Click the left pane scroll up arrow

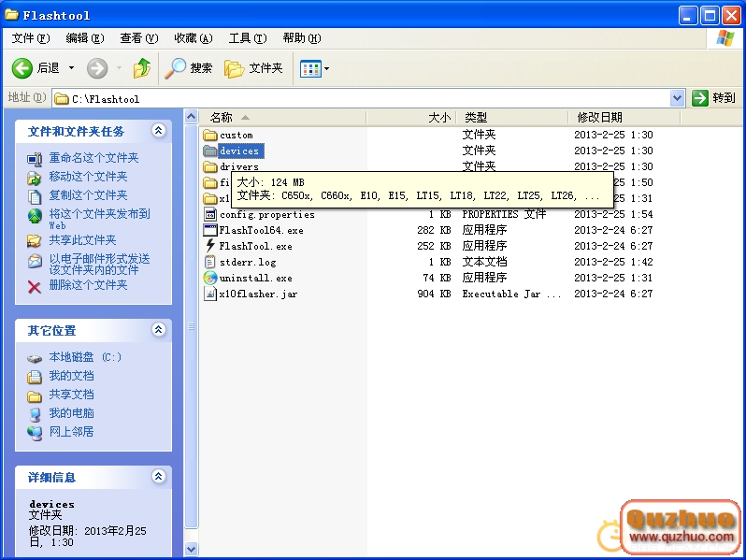(192, 116)
